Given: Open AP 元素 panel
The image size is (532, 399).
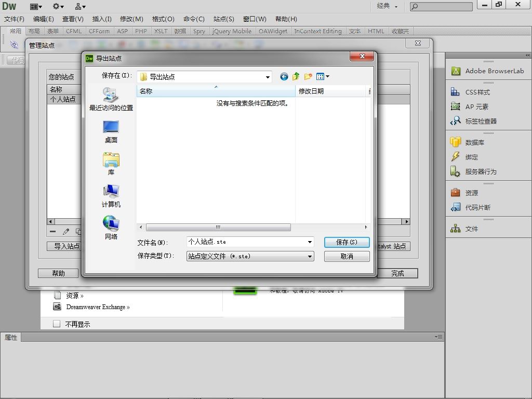Looking at the screenshot, I should point(470,107).
